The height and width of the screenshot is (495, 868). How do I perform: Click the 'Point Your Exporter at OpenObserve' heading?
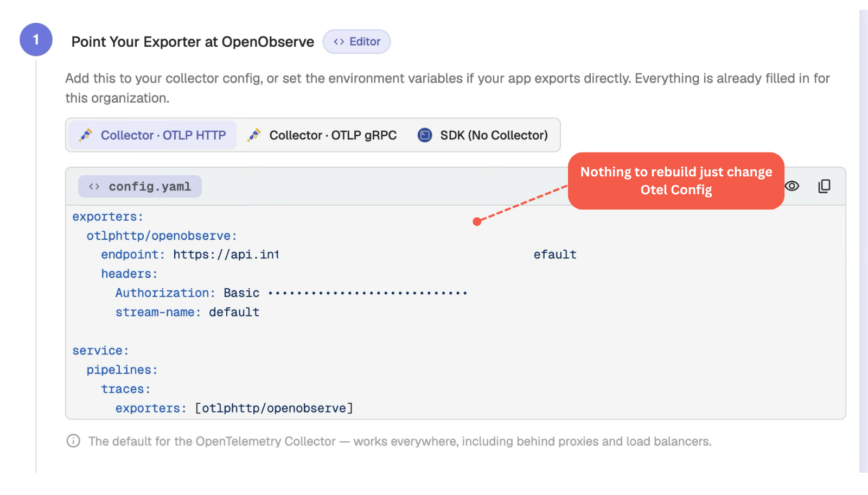(193, 42)
